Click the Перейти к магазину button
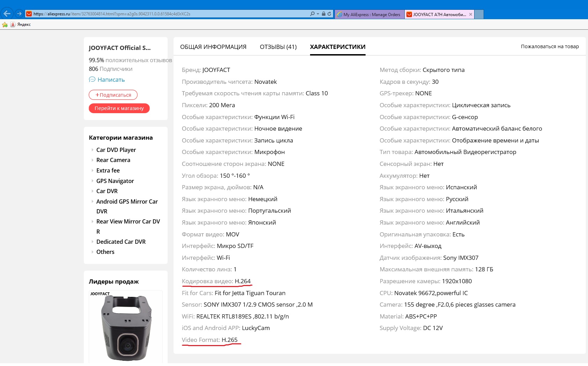 click(119, 108)
